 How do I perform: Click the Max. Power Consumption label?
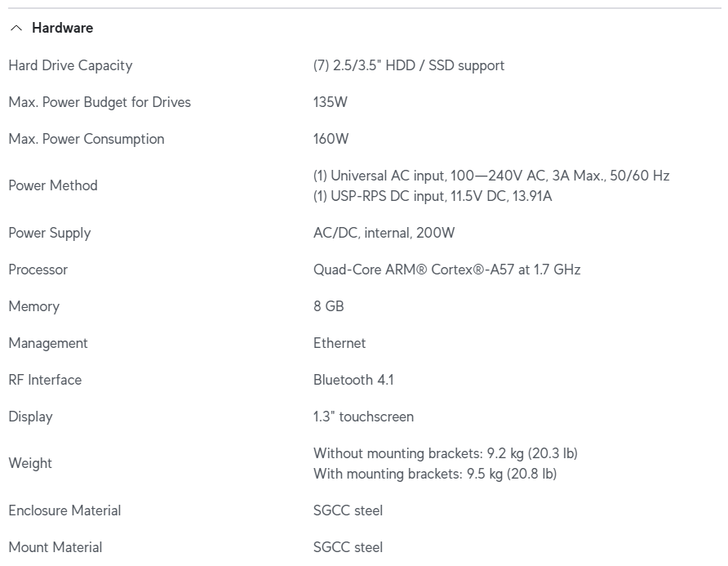coord(87,139)
